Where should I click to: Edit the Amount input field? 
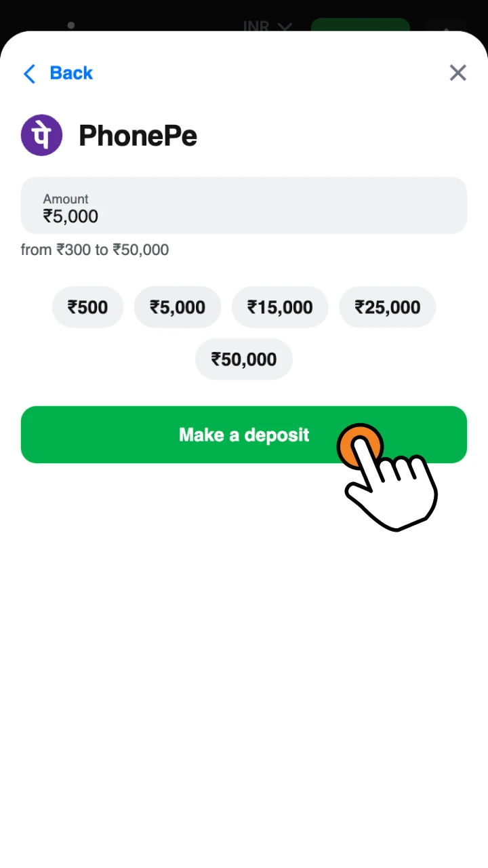[x=244, y=207]
